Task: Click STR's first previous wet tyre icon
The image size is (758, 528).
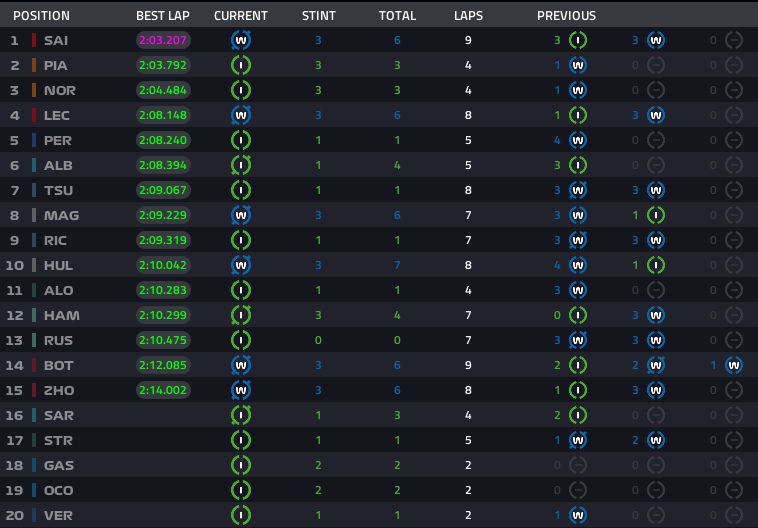Action: coord(578,440)
